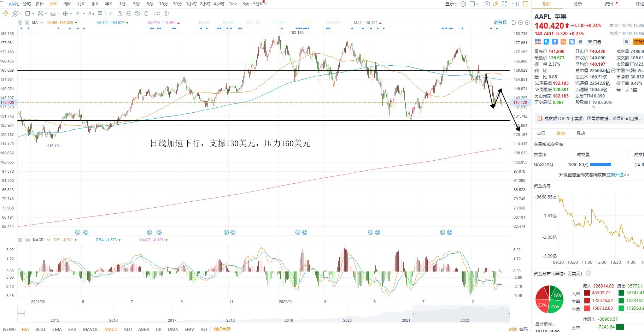
Task: Click the blue lightning level-2 icon
Action: 546,42
